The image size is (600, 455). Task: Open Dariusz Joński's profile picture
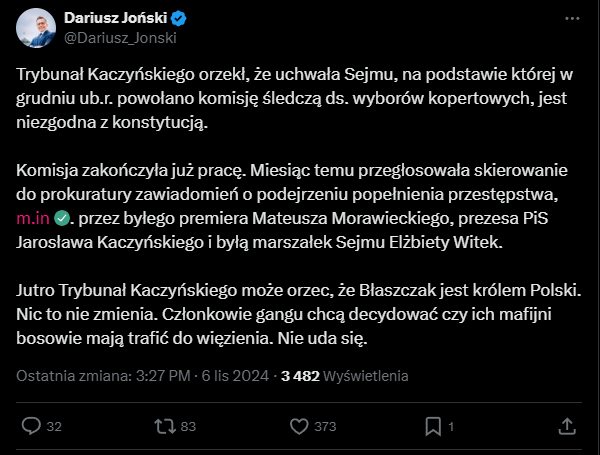(x=36, y=28)
